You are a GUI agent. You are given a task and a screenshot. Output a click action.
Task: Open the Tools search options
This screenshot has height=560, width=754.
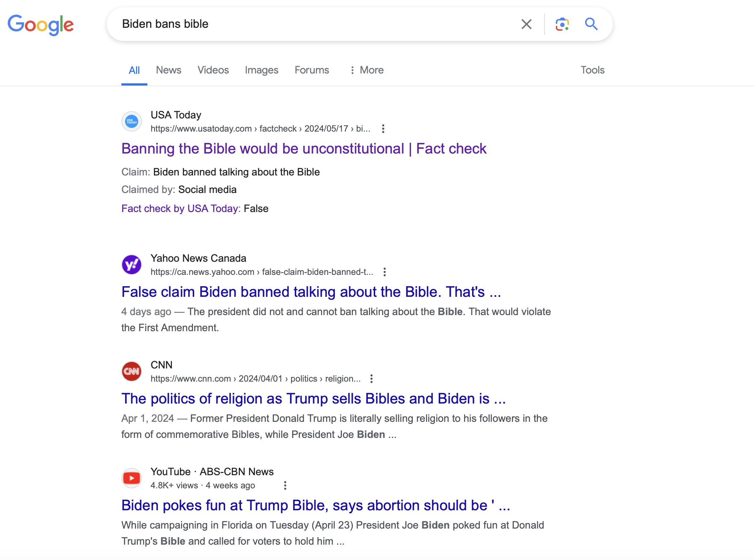coord(592,70)
